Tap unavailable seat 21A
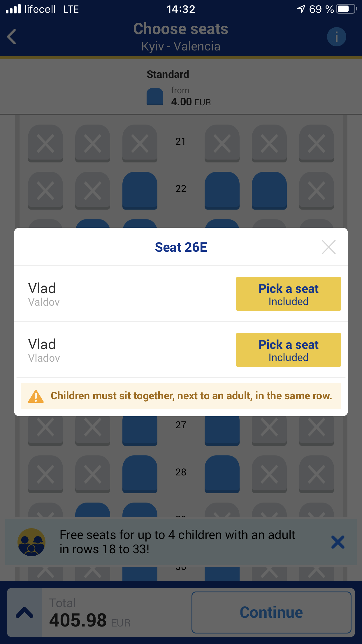This screenshot has width=362, height=644. pyautogui.click(x=45, y=143)
